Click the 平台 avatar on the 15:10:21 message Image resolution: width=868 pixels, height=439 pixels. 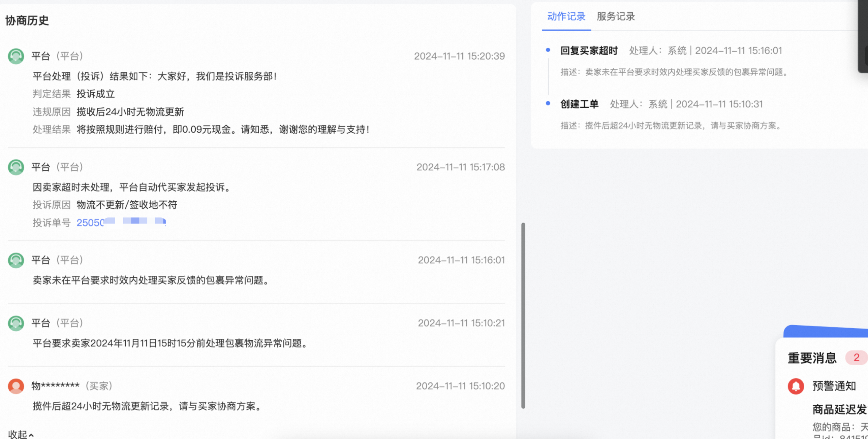tap(15, 323)
